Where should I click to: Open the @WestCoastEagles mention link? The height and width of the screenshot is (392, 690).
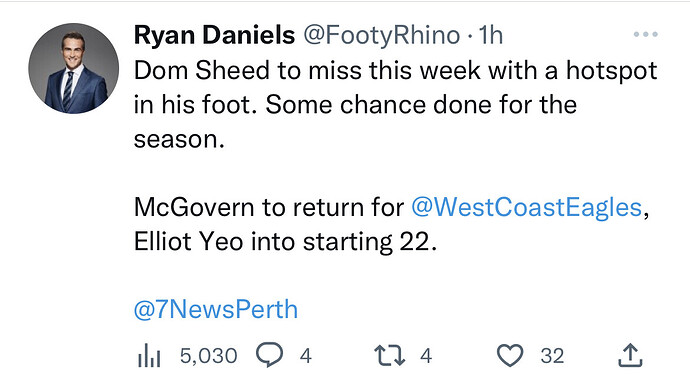coord(526,207)
